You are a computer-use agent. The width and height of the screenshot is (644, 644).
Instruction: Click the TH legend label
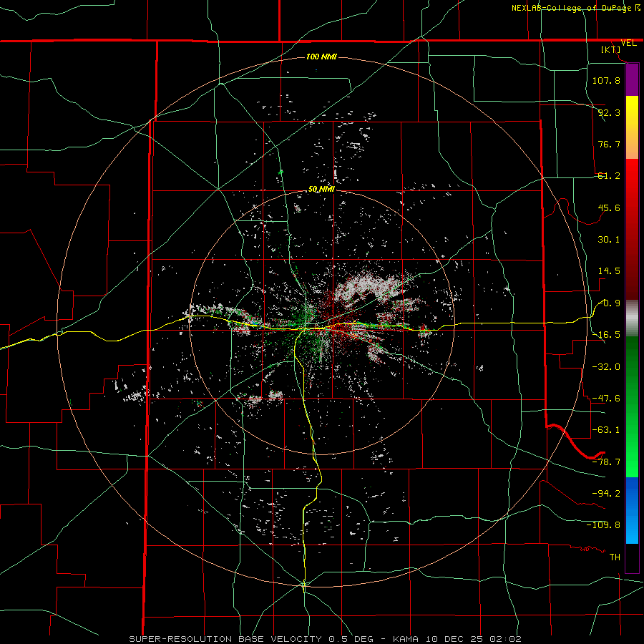615,557
